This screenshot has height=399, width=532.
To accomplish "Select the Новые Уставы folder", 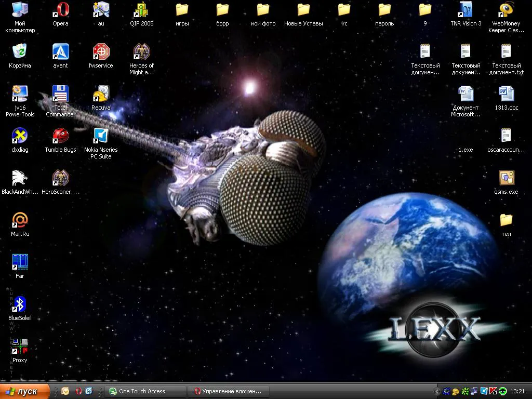I will point(303,14).
